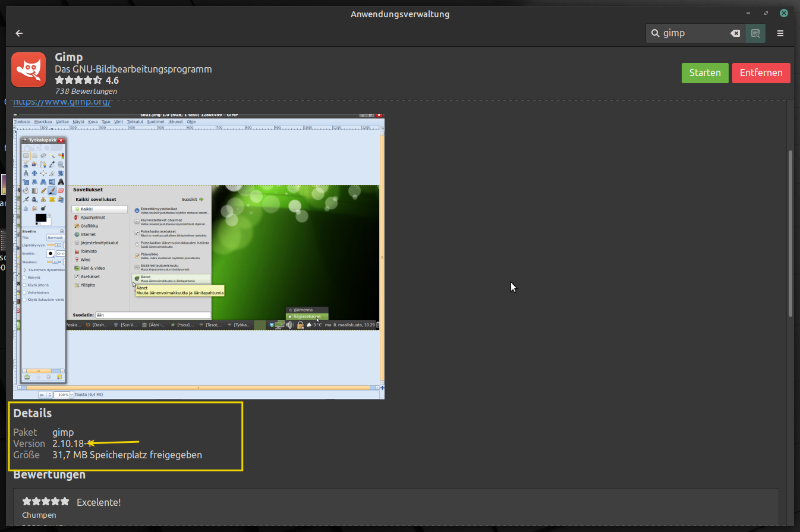Image resolution: width=800 pixels, height=532 pixels.
Task: Select the Zoom magnifier tool in the toolbox
Action: 61,165
